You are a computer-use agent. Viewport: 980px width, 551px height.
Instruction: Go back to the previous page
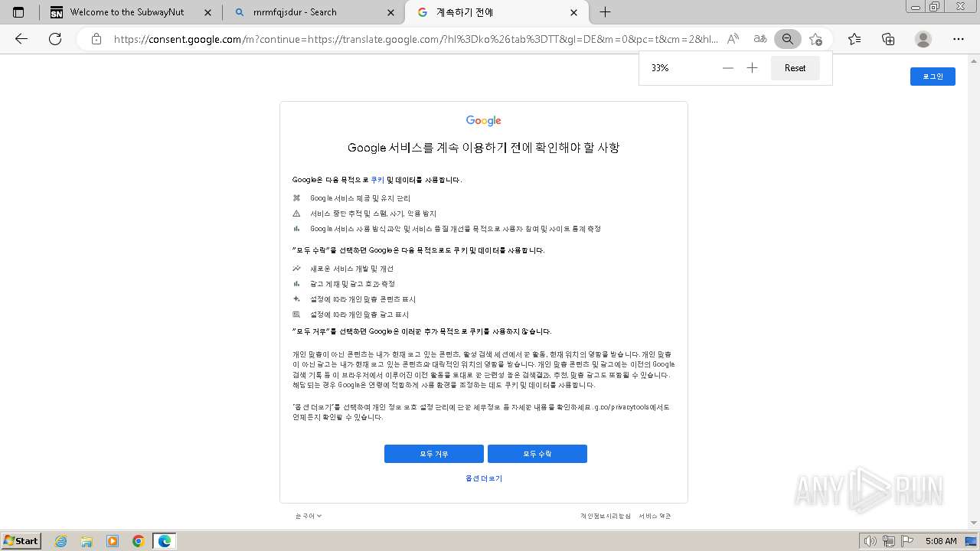pos(21,39)
